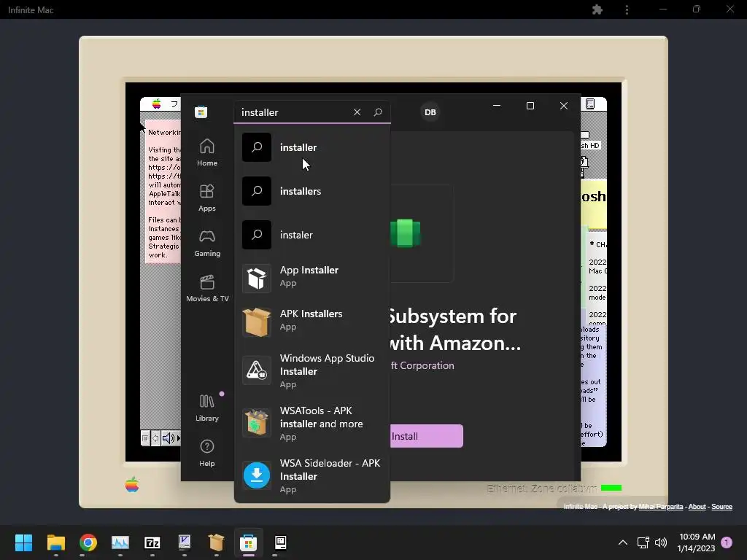Open App Installer result
This screenshot has width=747, height=560.
(312, 278)
